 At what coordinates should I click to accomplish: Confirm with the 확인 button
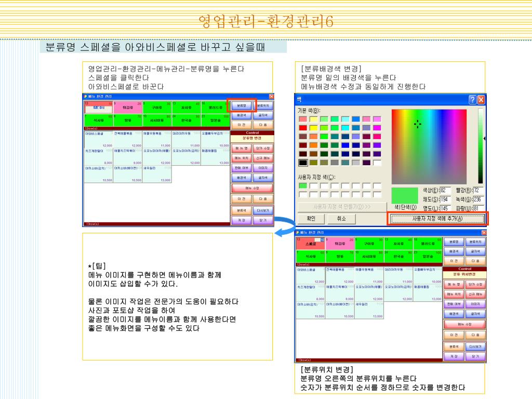311,219
